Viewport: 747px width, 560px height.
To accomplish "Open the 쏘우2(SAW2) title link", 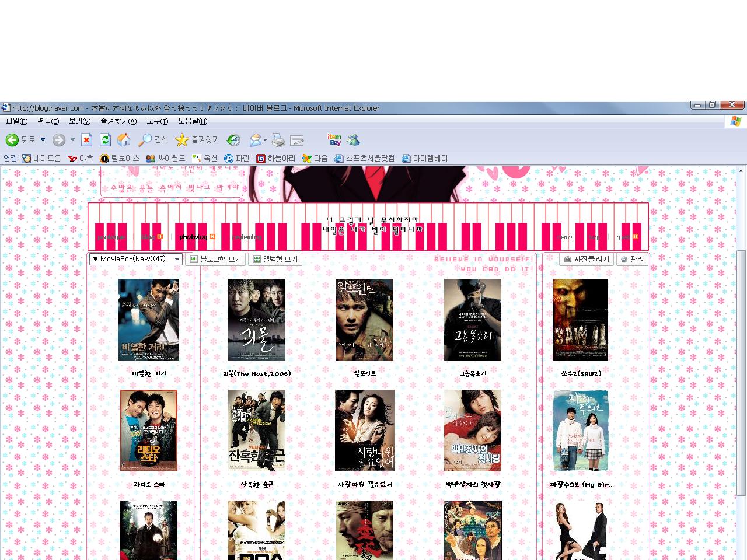I will pos(581,373).
